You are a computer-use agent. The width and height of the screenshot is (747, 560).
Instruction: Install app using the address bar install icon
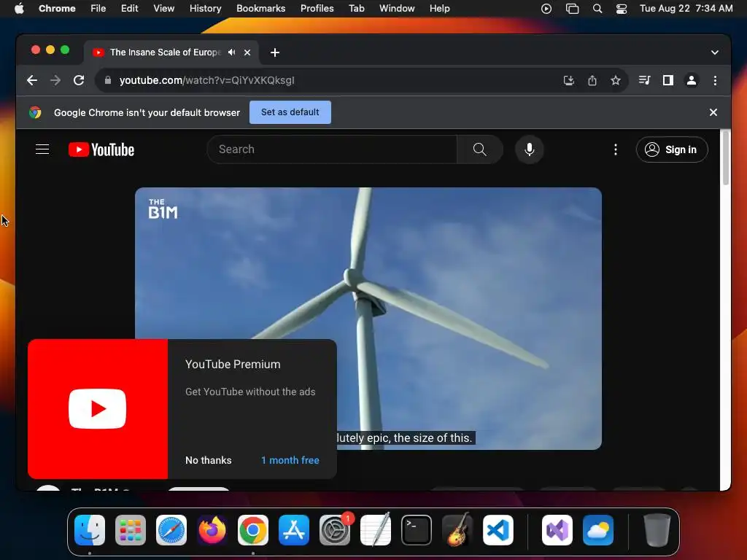[x=569, y=80]
